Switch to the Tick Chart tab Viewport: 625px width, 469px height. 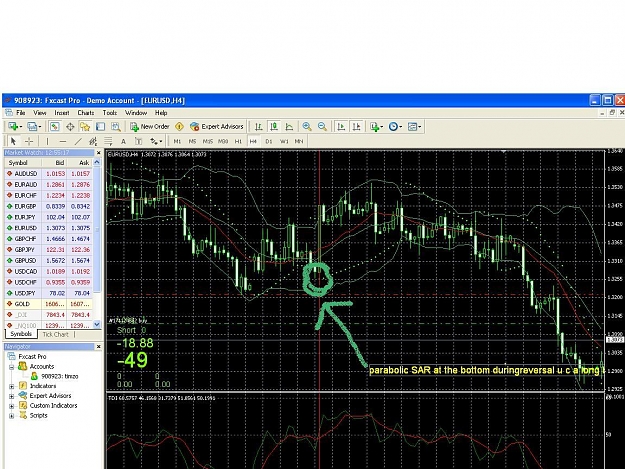tap(55, 335)
